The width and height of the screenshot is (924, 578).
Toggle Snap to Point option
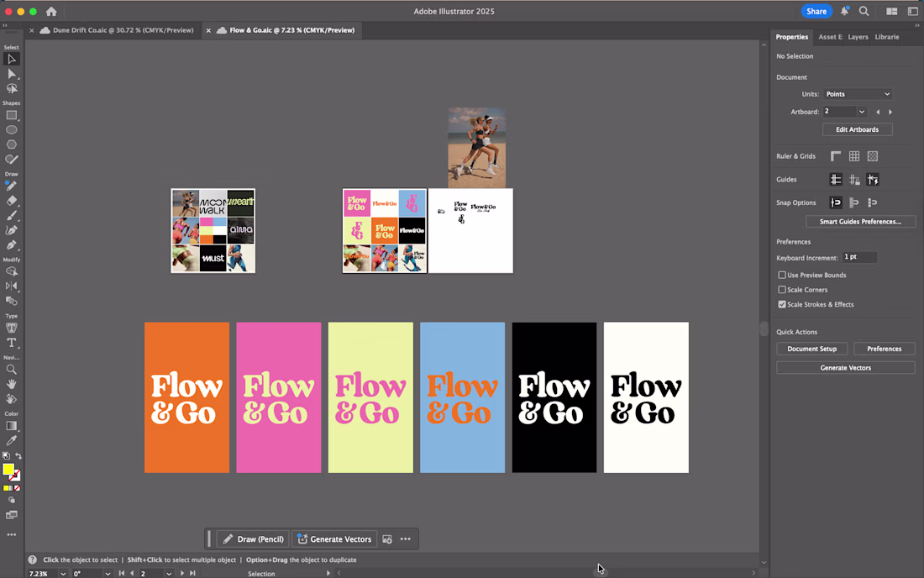point(836,202)
